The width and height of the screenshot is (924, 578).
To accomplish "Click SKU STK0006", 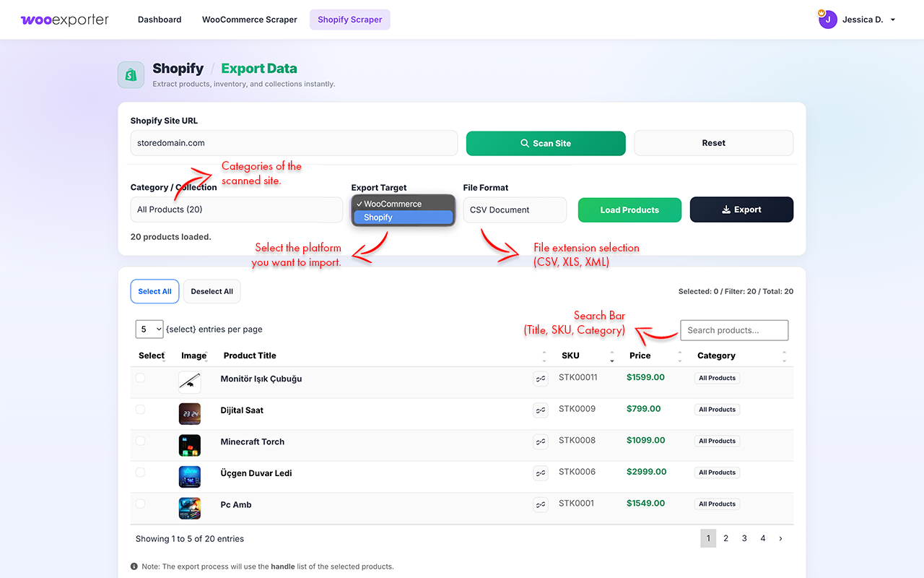I will (x=577, y=472).
